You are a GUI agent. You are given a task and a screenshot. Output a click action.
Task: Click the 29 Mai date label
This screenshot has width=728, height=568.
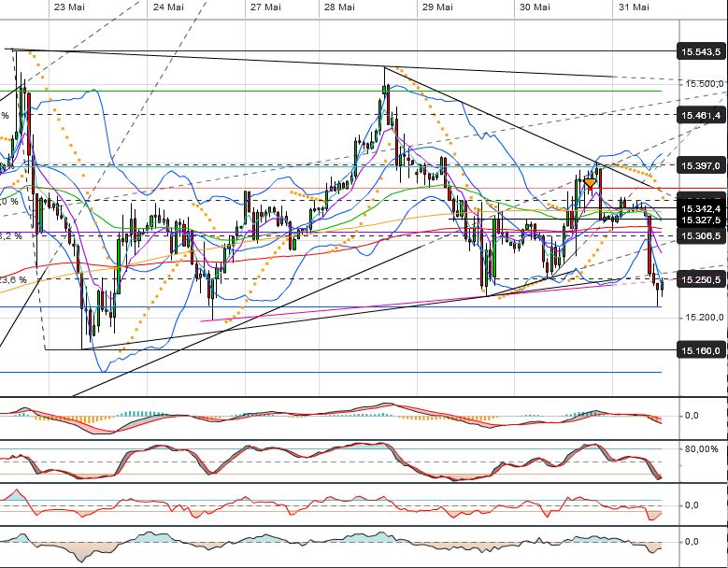point(437,7)
